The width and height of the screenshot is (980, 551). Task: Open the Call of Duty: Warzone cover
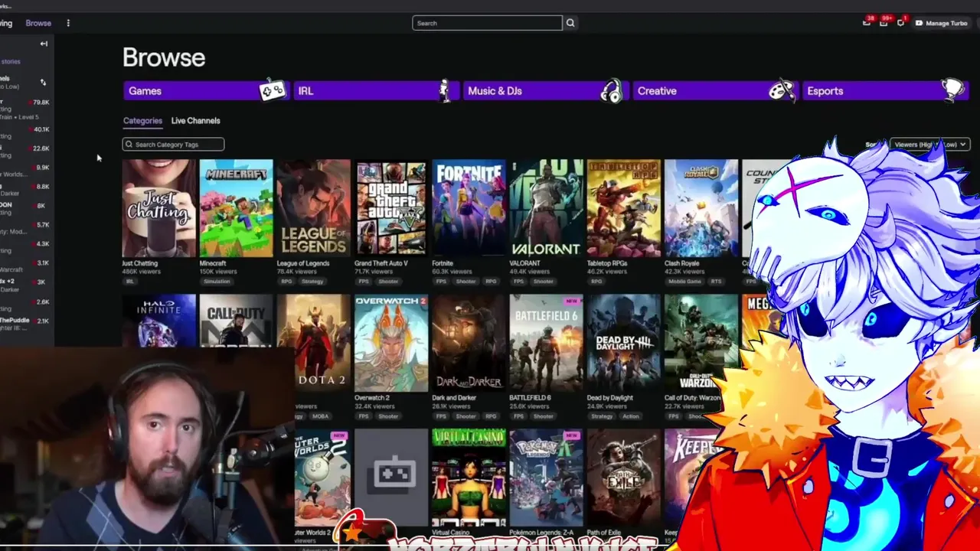tap(701, 343)
